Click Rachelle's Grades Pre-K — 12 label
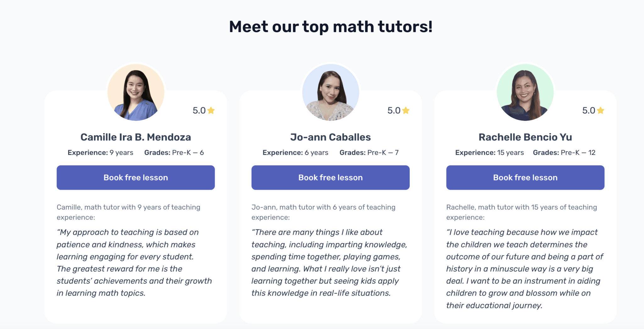 (x=564, y=152)
